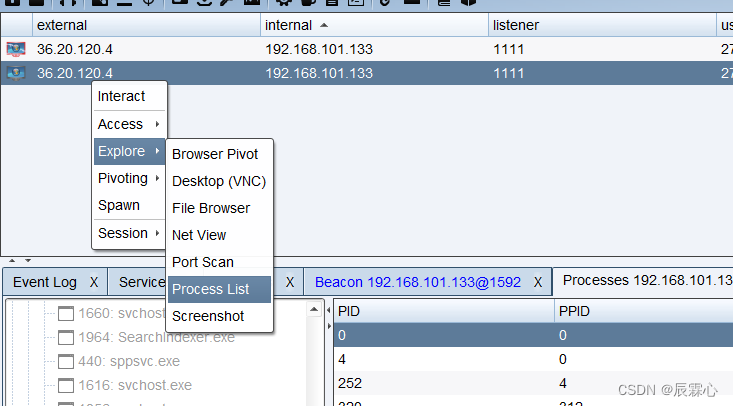Click the highlighted beacon row's computer icon
This screenshot has width=733, height=406.
[x=16, y=73]
